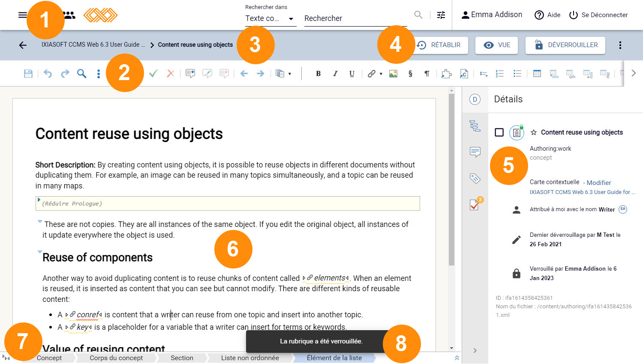This screenshot has height=364, width=643.
Task: Collapse the 'These are not copies' paragraph
Action: (x=40, y=221)
